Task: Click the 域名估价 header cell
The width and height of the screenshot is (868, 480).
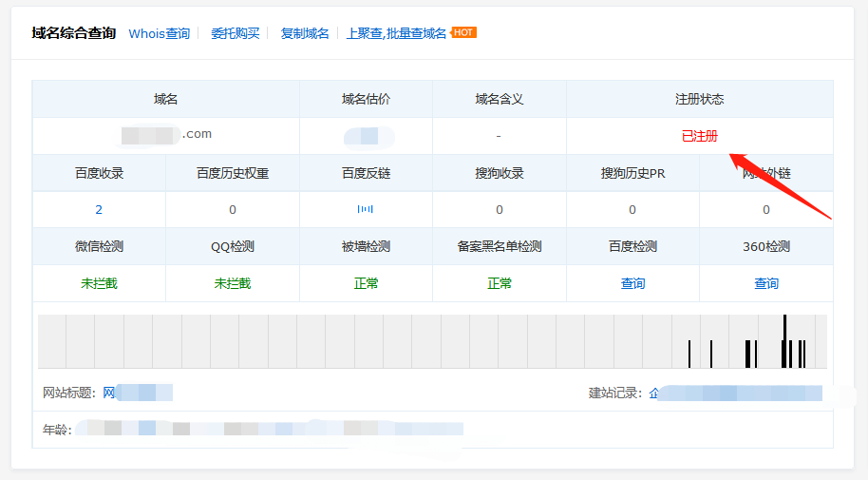Action: click(366, 99)
